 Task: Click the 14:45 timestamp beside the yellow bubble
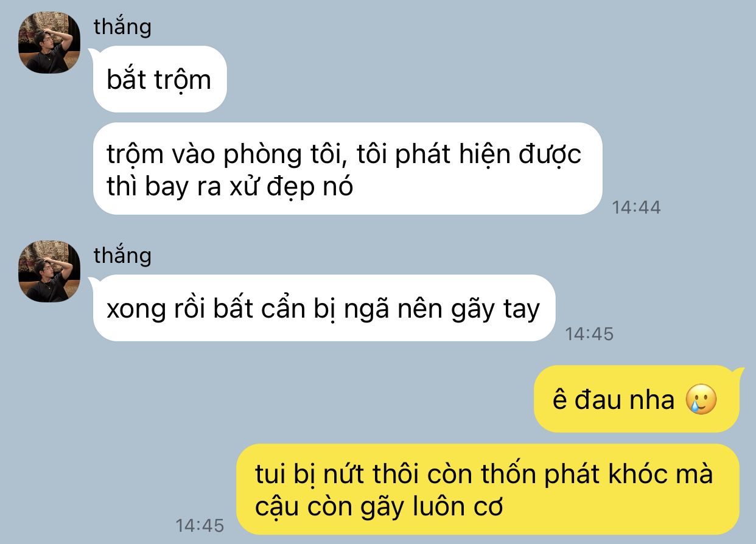pyautogui.click(x=200, y=525)
